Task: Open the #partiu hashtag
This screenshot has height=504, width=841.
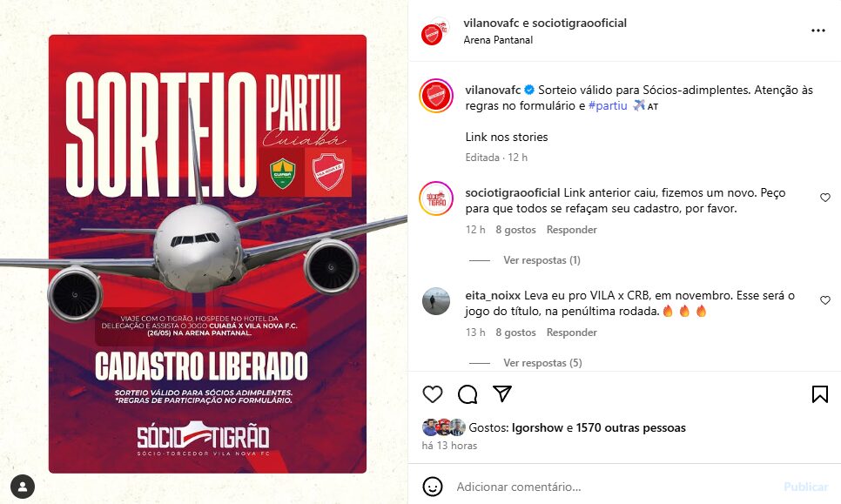Action: pyautogui.click(x=608, y=105)
